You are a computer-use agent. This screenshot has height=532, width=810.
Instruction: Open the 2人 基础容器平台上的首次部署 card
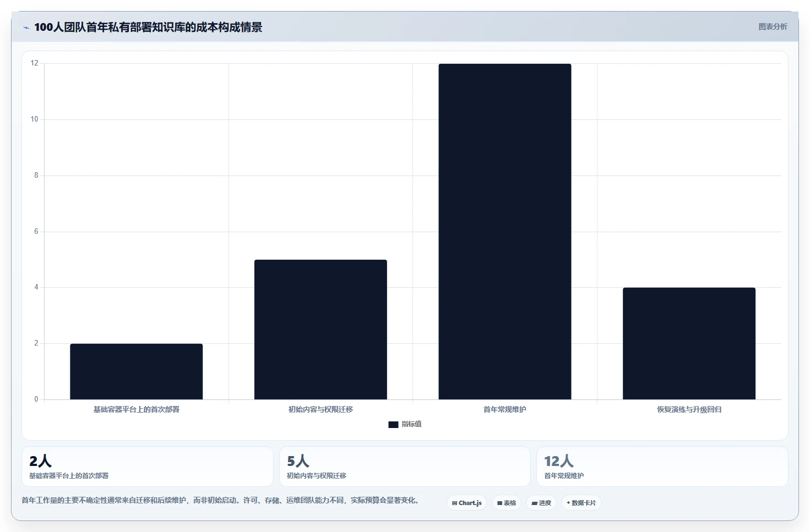(148, 467)
